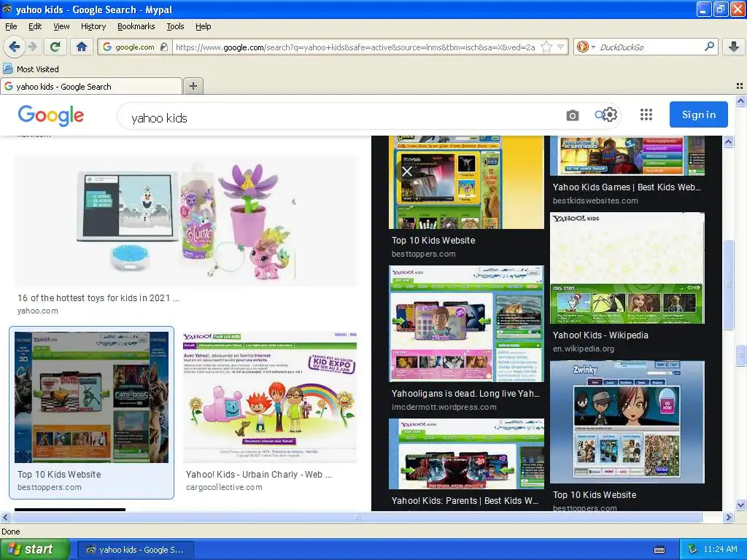
Task: Open the Yahoo Kids Games related thumbnail
Action: click(x=627, y=156)
